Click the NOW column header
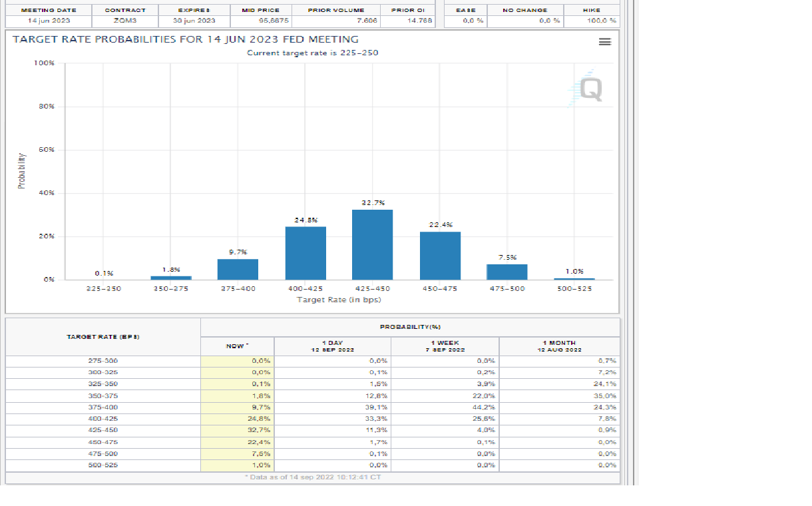Image resolution: width=812 pixels, height=506 pixels. click(x=237, y=346)
